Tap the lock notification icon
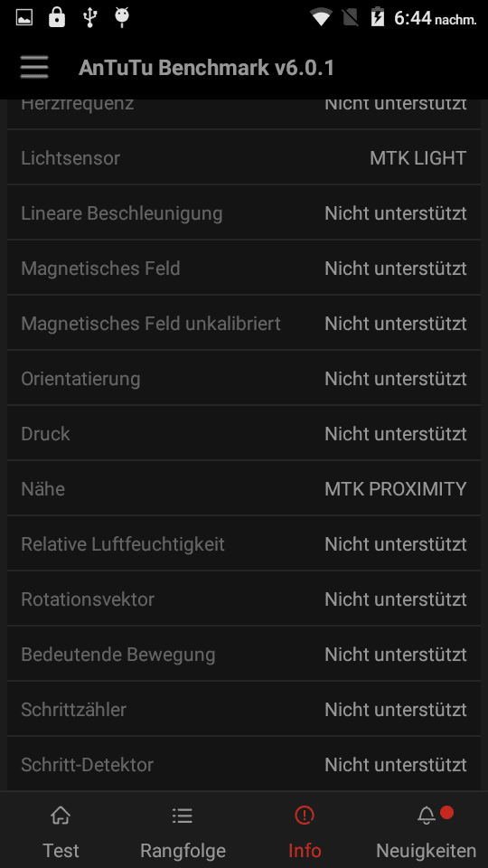 56,17
